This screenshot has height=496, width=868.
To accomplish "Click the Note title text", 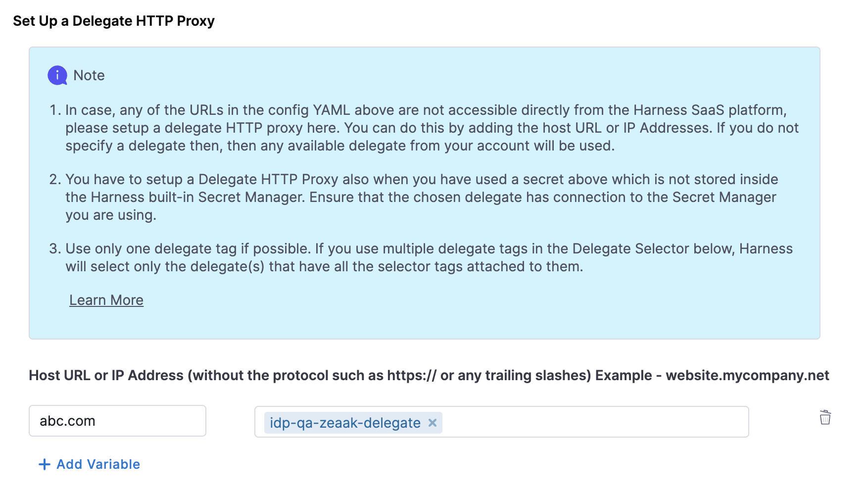I will pyautogui.click(x=89, y=75).
